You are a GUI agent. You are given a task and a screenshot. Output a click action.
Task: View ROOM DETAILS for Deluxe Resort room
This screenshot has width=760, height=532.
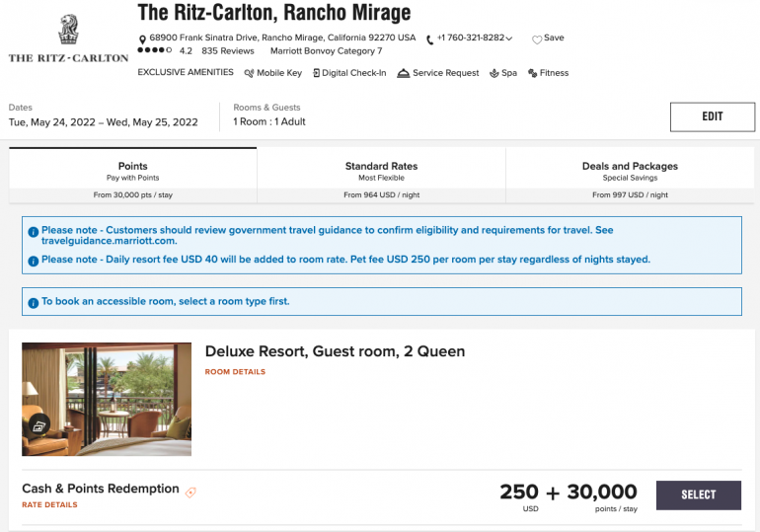point(235,372)
